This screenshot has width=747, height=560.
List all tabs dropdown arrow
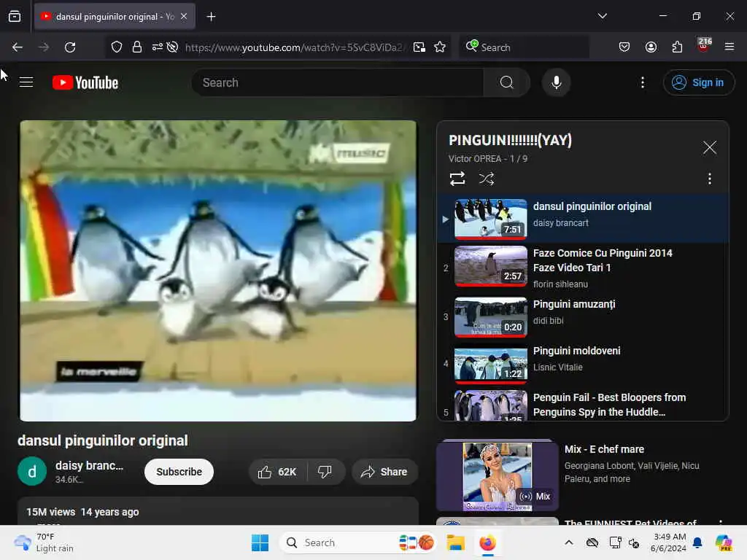click(602, 16)
